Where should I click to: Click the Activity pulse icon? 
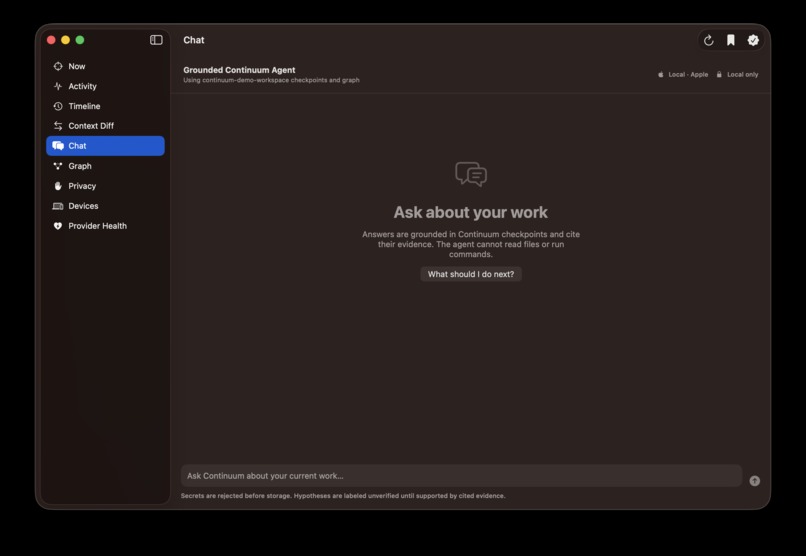[58, 86]
